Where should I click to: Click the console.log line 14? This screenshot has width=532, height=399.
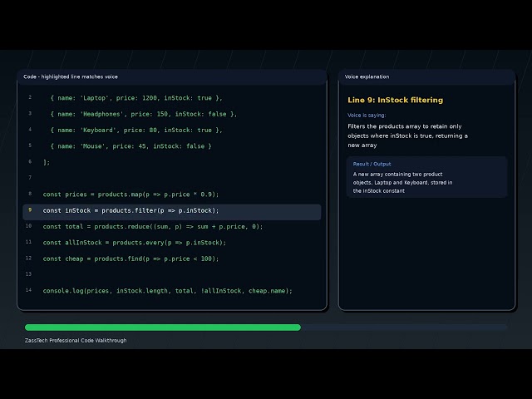[168, 291]
